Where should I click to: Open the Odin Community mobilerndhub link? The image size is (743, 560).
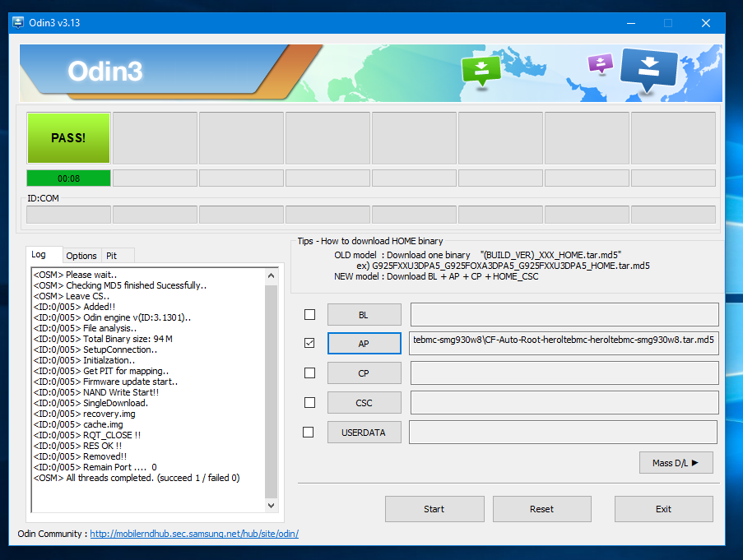194,534
